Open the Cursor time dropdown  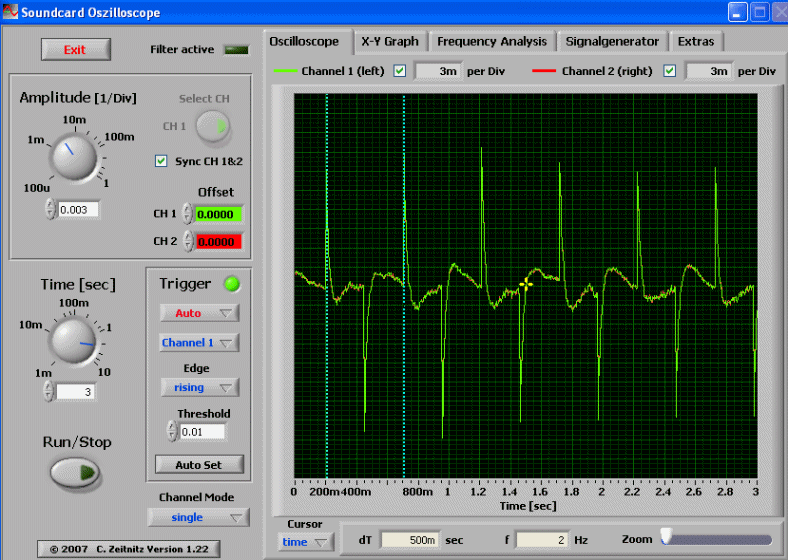pos(305,542)
